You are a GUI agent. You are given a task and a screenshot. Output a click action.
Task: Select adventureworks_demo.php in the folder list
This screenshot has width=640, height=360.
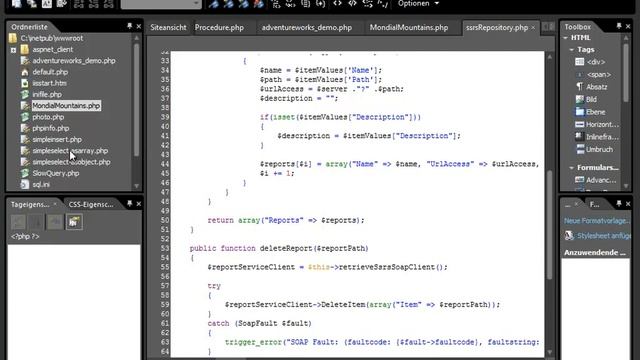point(74,60)
